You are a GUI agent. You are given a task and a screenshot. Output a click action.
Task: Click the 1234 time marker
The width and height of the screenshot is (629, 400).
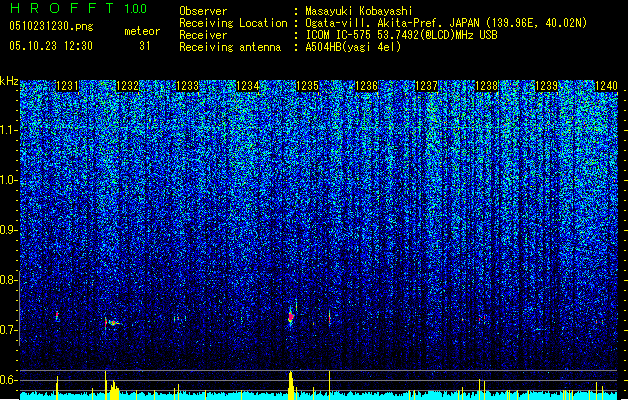point(248,86)
